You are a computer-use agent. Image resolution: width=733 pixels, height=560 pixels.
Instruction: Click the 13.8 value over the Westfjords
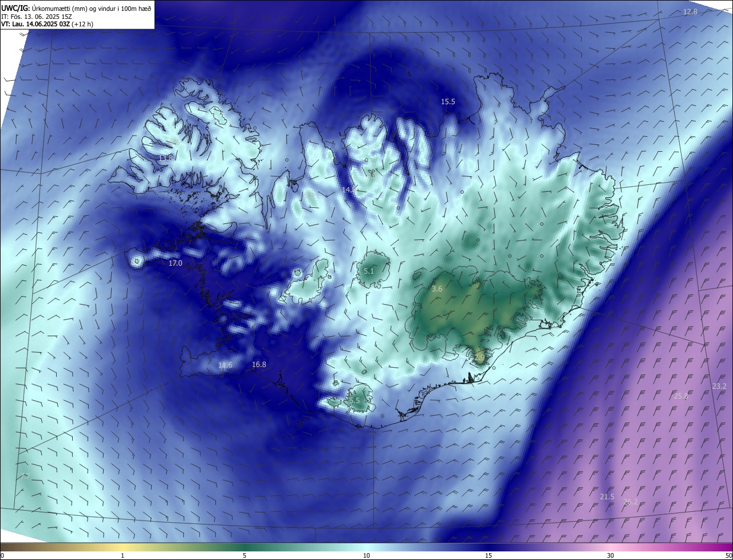click(165, 157)
